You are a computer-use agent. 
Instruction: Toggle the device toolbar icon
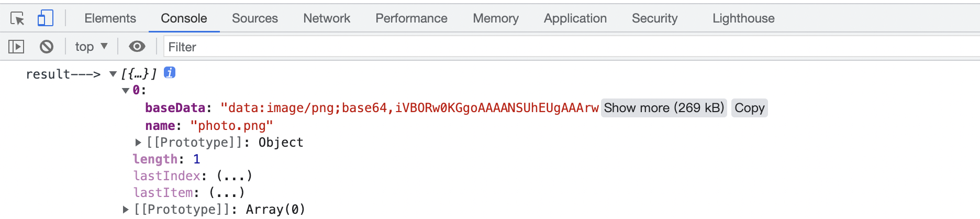click(x=46, y=18)
